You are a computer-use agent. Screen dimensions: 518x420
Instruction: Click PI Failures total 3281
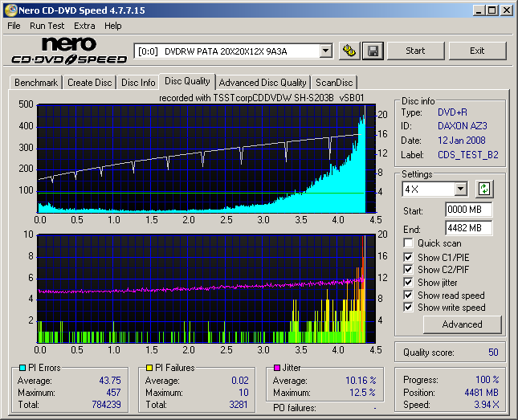coord(239,405)
